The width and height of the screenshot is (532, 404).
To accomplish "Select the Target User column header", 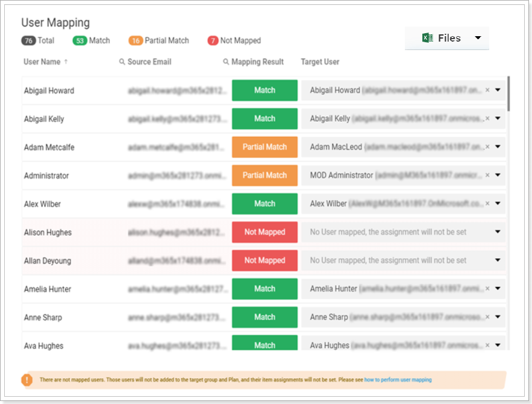I will click(x=320, y=62).
